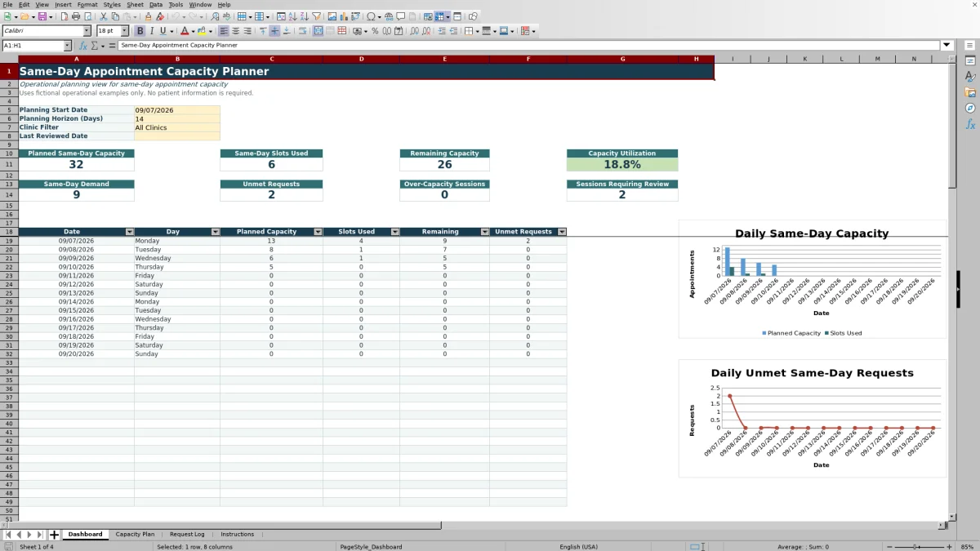This screenshot has width=980, height=551.
Task: Click the Wrap Text icon
Action: 303,31
